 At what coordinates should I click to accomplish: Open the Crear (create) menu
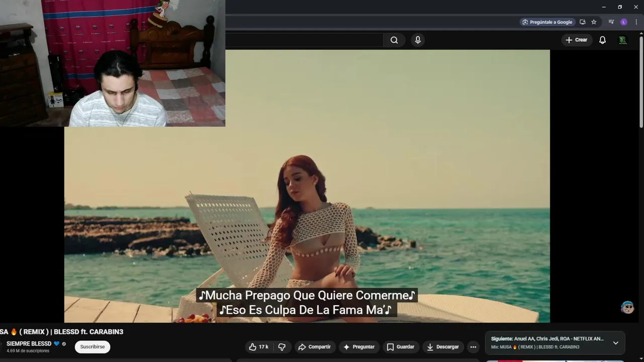576,40
